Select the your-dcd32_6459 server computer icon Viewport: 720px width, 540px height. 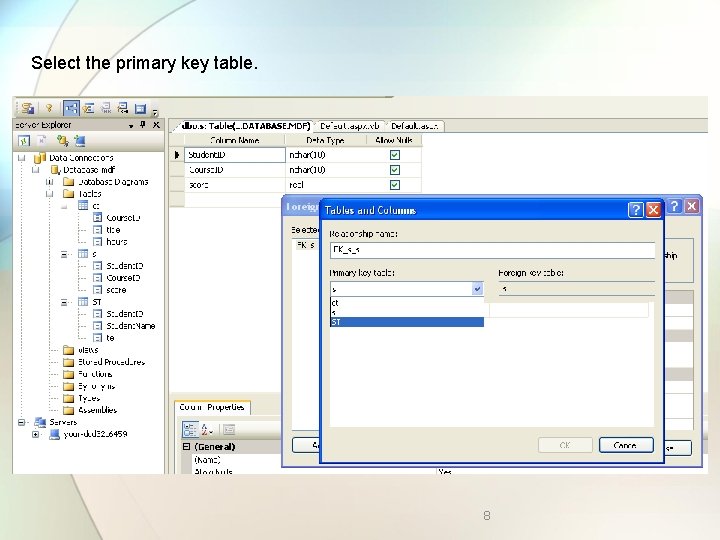[54, 434]
